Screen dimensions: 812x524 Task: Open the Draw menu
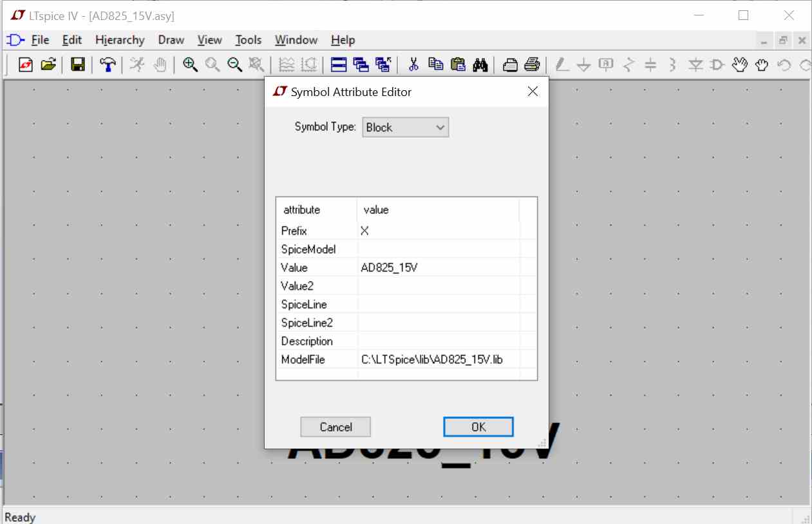point(171,40)
